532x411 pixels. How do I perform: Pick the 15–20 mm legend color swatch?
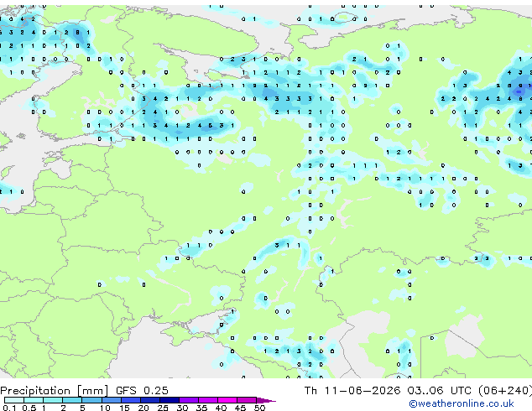[x=130, y=400]
